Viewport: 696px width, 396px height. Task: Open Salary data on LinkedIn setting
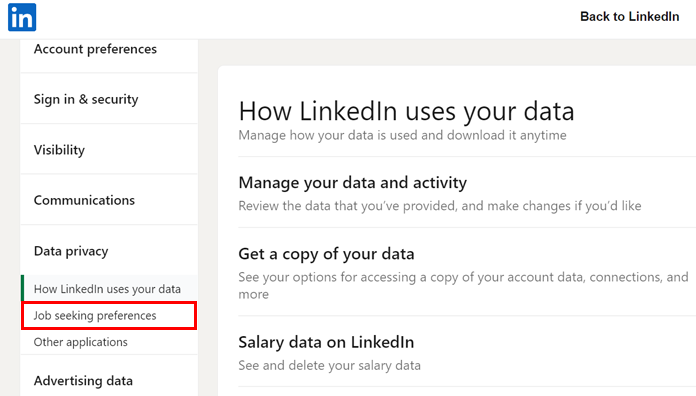click(326, 342)
